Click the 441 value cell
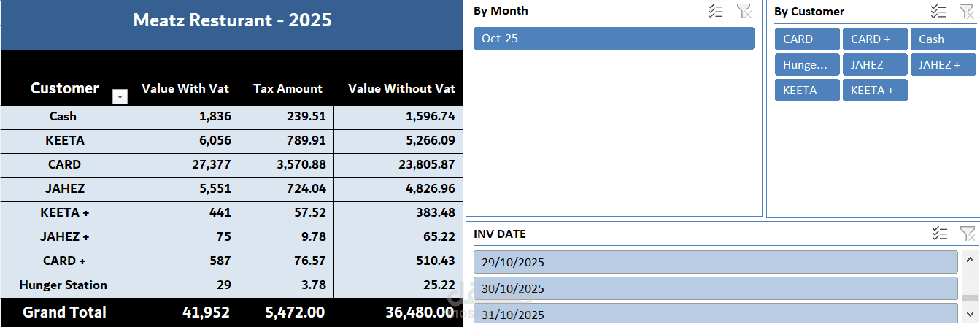 [x=184, y=213]
